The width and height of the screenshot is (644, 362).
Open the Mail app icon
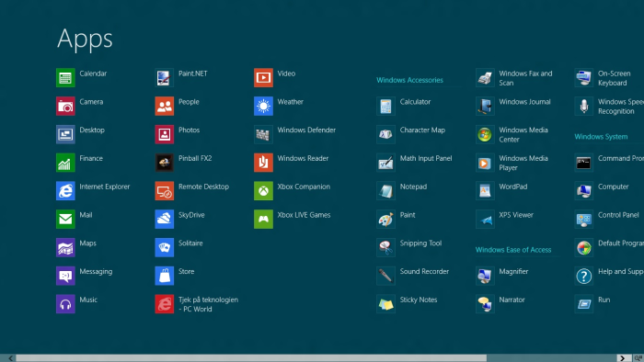coord(65,220)
